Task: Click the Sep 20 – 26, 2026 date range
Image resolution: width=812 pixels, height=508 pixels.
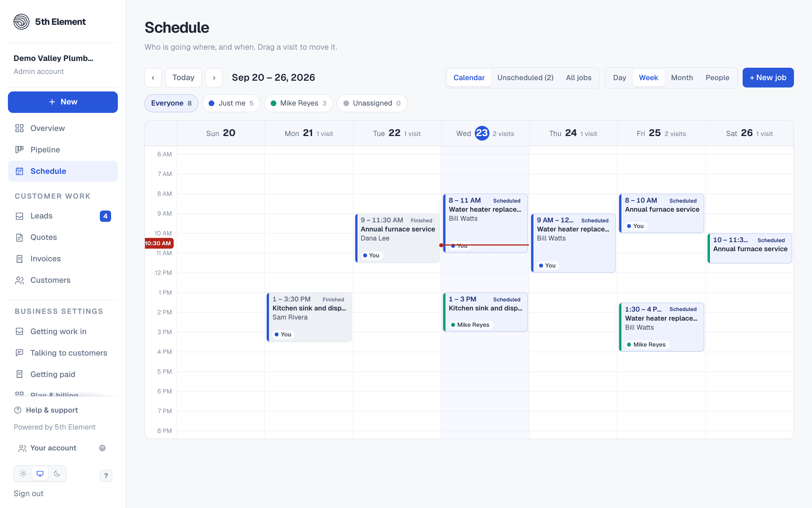Action: pos(273,78)
